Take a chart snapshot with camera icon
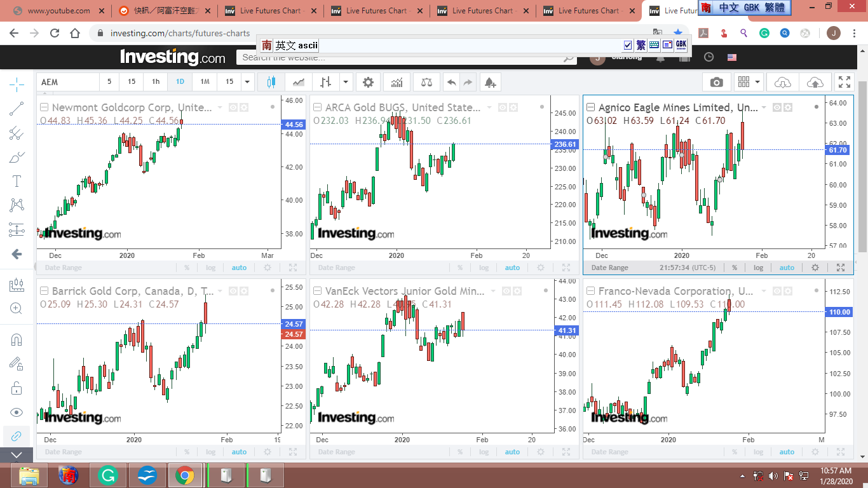 coord(716,82)
